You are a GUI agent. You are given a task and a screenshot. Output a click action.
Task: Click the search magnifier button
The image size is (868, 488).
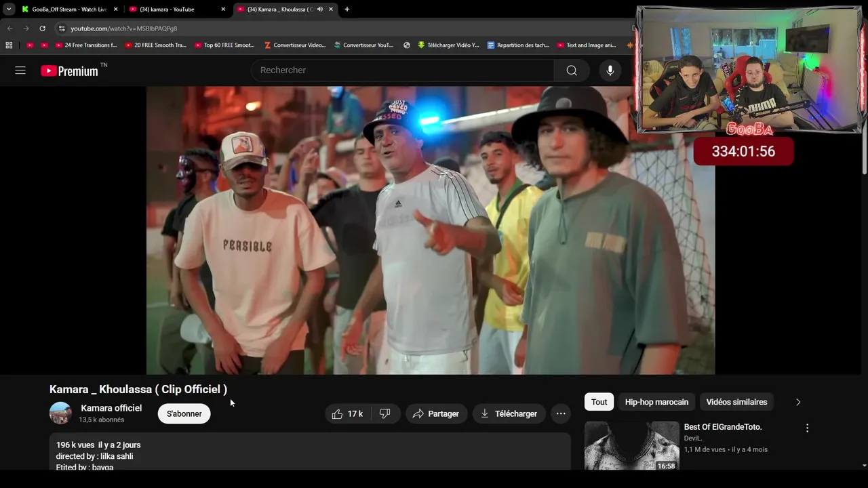572,70
